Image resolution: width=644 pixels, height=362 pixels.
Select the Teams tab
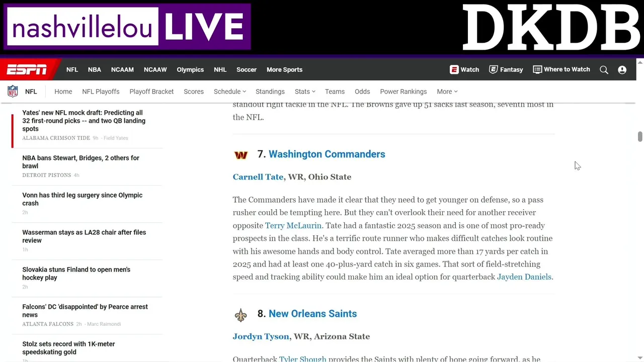(335, 92)
